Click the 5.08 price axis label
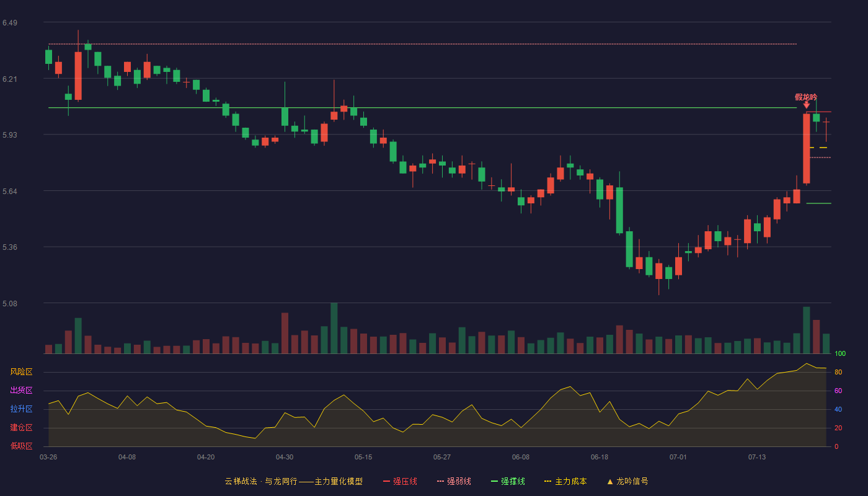 click(10, 304)
